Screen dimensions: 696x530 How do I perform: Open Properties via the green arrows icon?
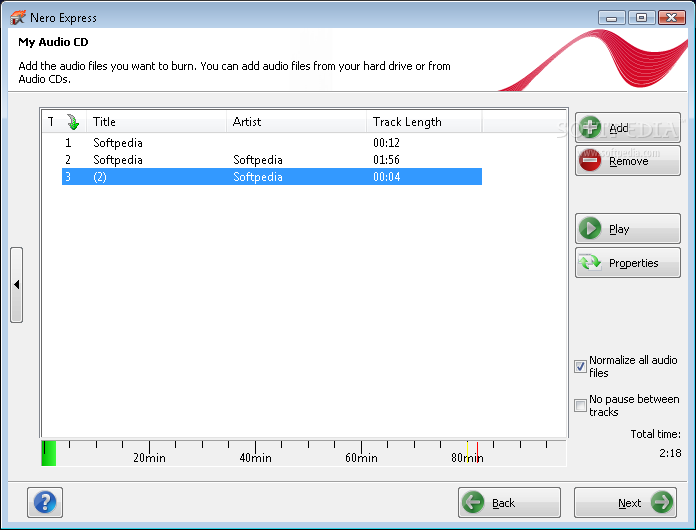592,263
